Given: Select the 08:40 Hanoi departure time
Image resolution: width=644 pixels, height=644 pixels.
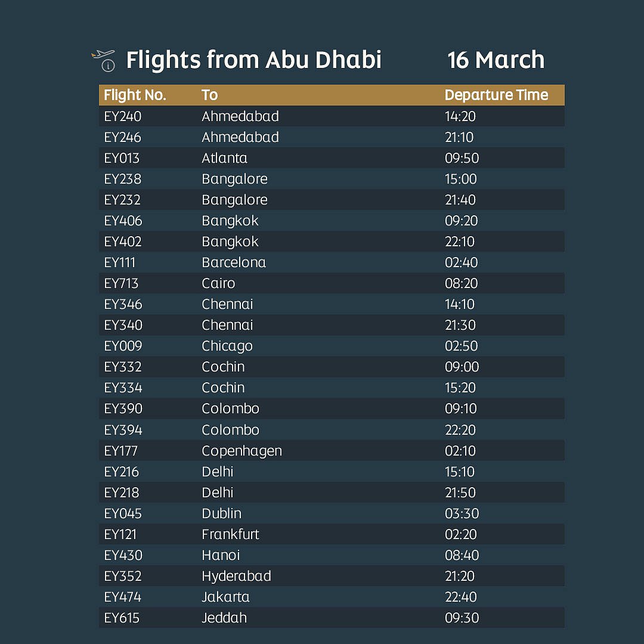Looking at the screenshot, I should coord(462,555).
